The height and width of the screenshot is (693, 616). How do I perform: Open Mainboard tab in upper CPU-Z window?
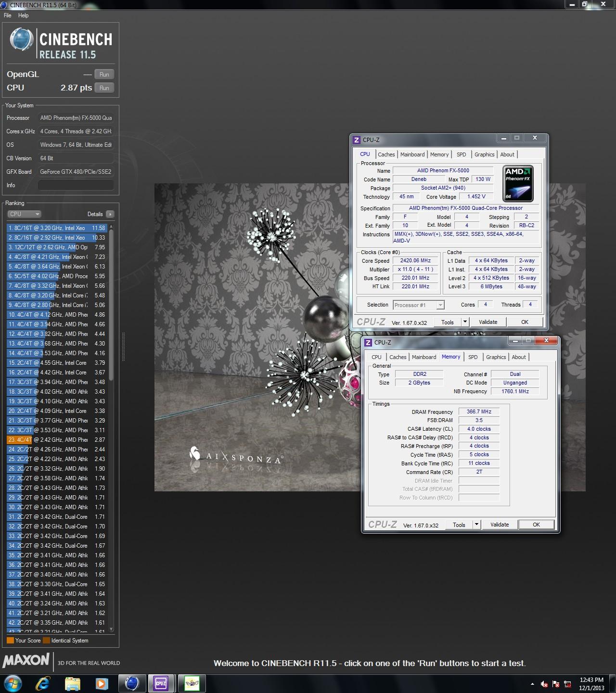click(x=412, y=154)
